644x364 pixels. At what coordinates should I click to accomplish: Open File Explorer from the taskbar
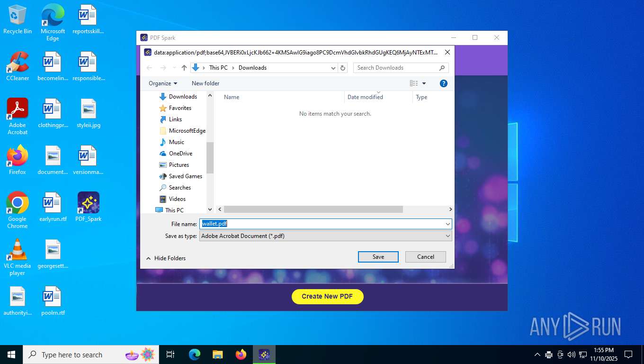point(218,355)
